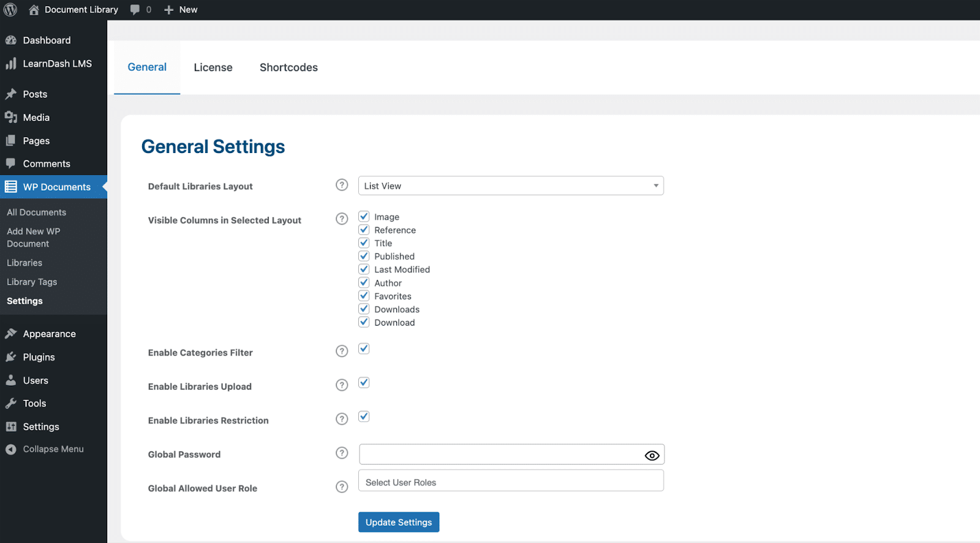Switch to the General tab
Screen dimensions: 980x543
click(x=147, y=67)
